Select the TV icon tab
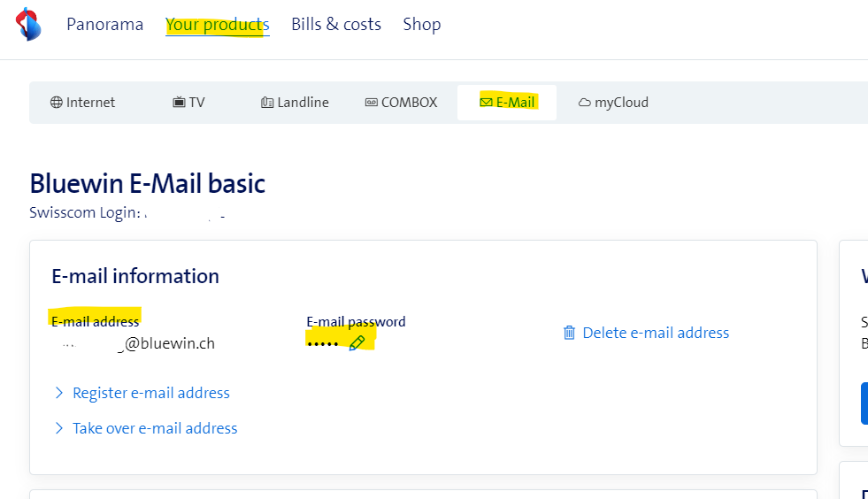This screenshot has width=868, height=499. coord(179,103)
